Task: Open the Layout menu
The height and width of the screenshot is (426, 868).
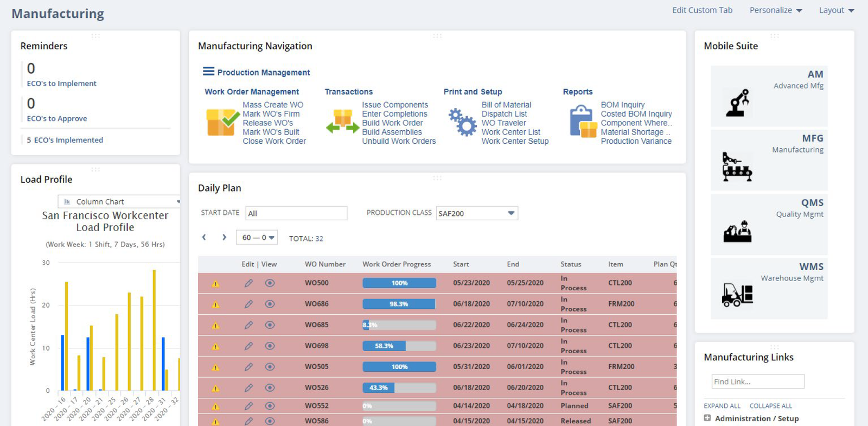Action: [x=836, y=10]
